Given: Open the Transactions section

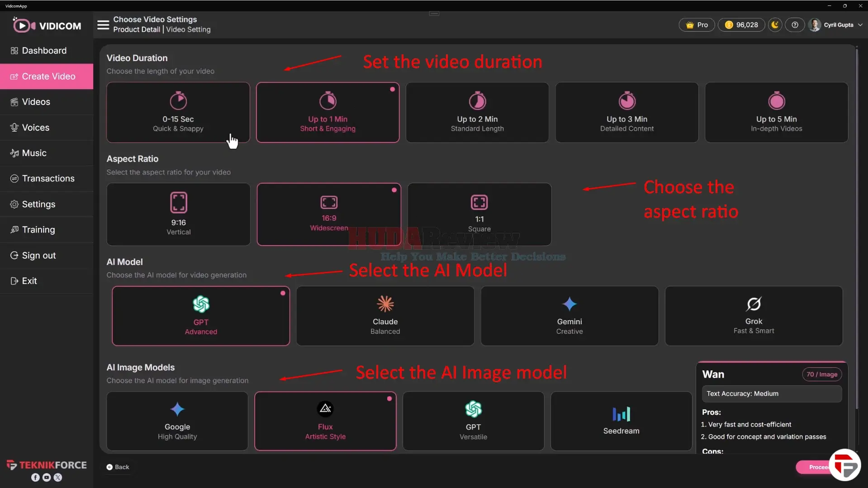Looking at the screenshot, I should point(47,179).
